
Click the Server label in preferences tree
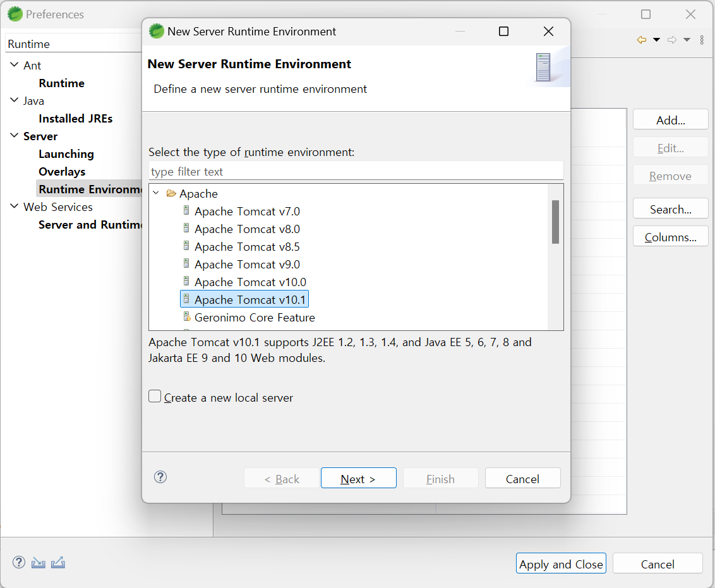(40, 136)
